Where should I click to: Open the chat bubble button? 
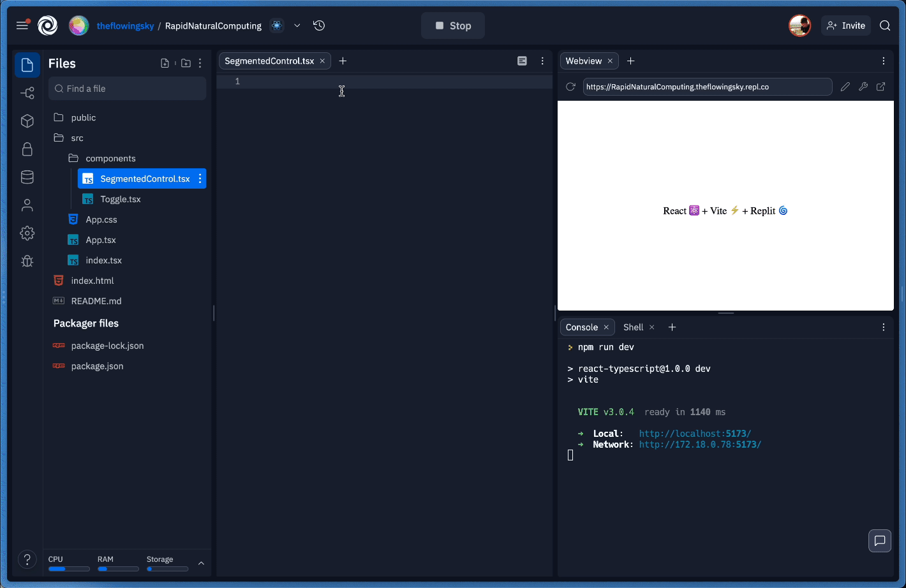point(880,541)
